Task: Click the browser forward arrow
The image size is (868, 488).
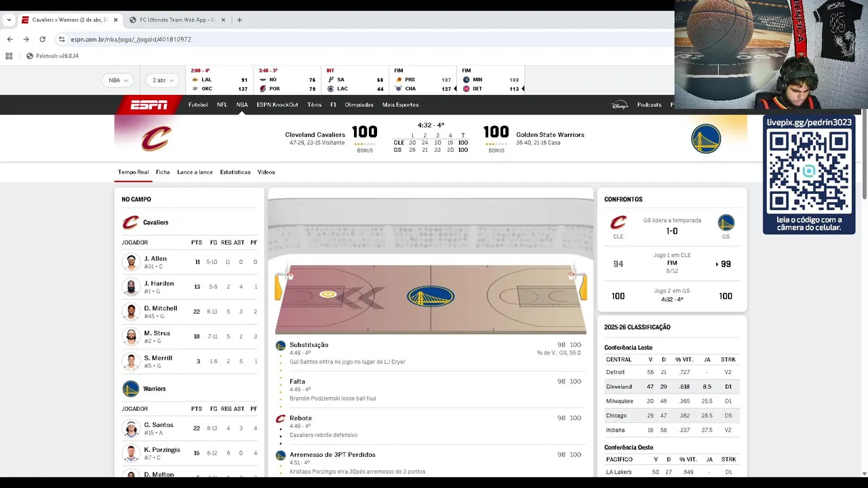Action: pyautogui.click(x=26, y=39)
